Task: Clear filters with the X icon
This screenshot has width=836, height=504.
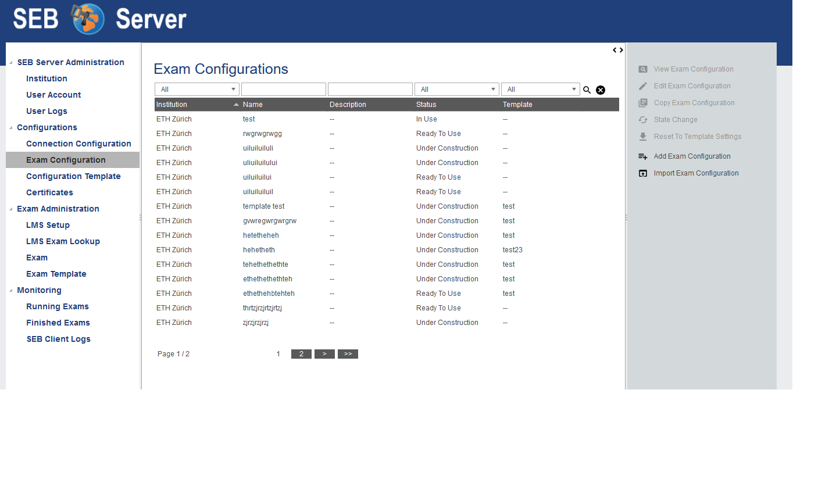Action: pyautogui.click(x=601, y=90)
